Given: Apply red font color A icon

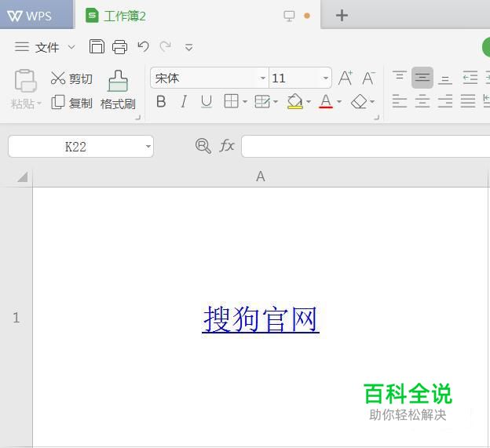Looking at the screenshot, I should (326, 101).
